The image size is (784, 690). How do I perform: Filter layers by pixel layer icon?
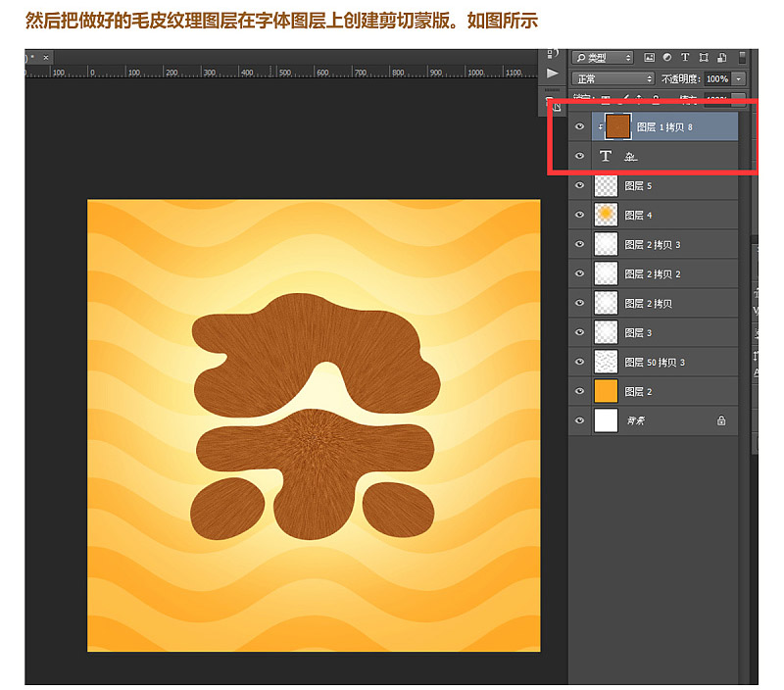[x=649, y=58]
